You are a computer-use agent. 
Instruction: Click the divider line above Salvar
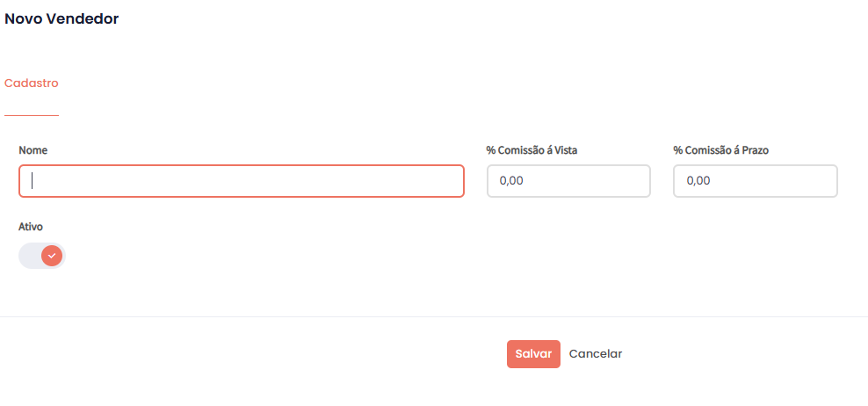pos(434,316)
